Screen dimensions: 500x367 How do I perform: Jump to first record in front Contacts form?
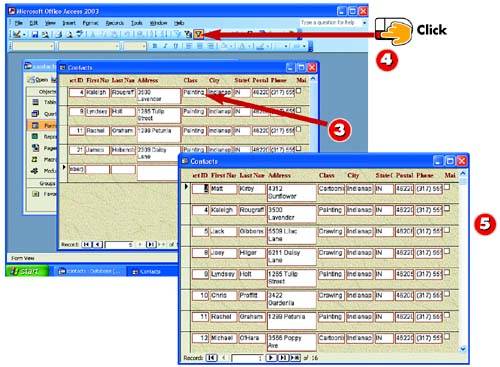tap(211, 358)
